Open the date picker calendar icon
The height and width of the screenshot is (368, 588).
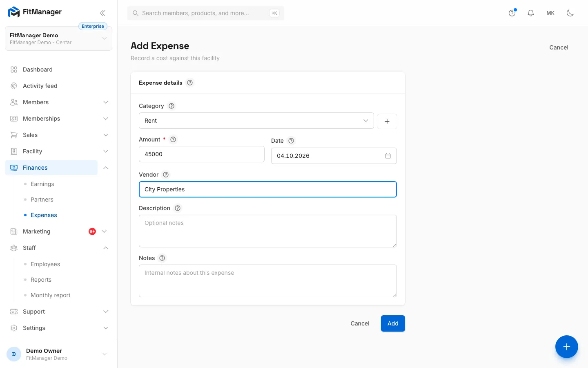click(388, 156)
